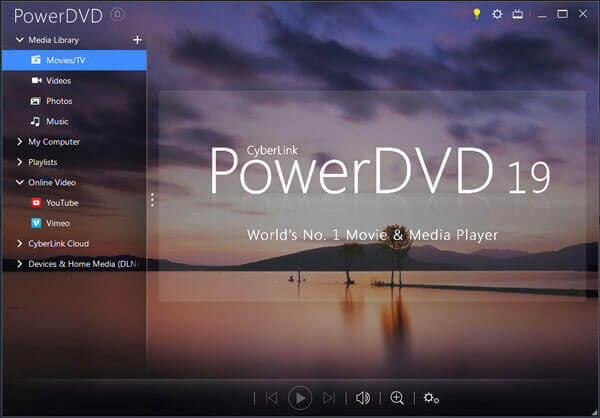This screenshot has width=600, height=418.
Task: Select the Online Video label
Action: [x=52, y=183]
